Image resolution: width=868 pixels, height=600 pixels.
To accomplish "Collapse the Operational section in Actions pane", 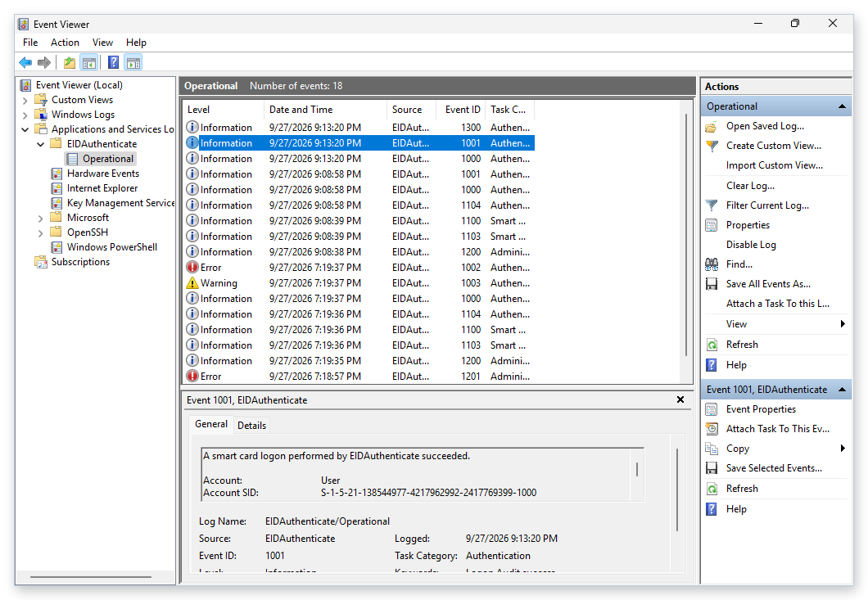I will [x=842, y=106].
